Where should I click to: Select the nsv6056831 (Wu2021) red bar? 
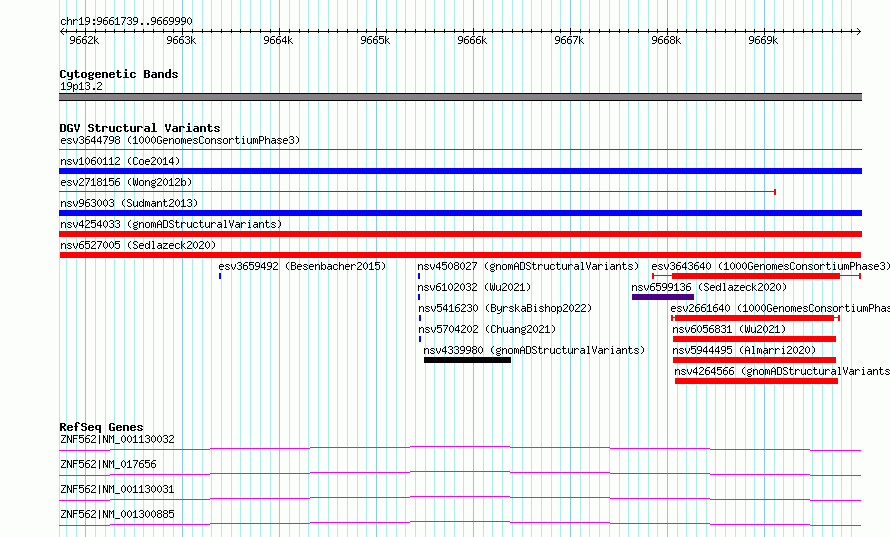[754, 339]
